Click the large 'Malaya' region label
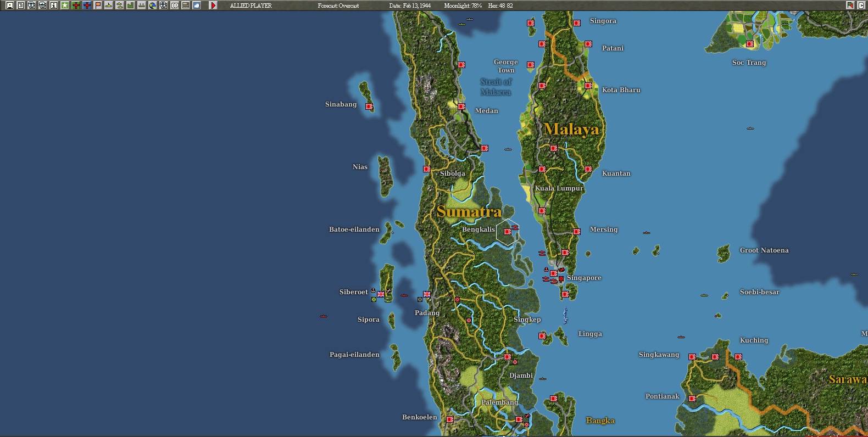 (x=571, y=129)
